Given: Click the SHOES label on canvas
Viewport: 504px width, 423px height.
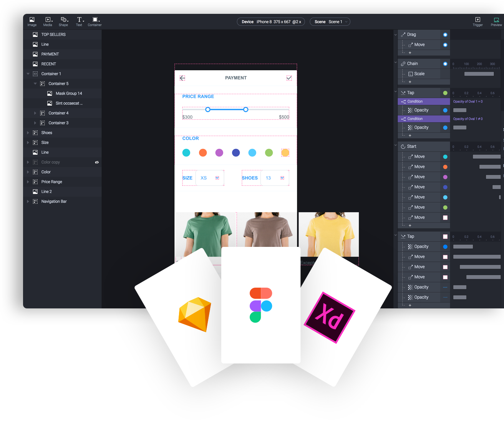Looking at the screenshot, I should pyautogui.click(x=250, y=178).
